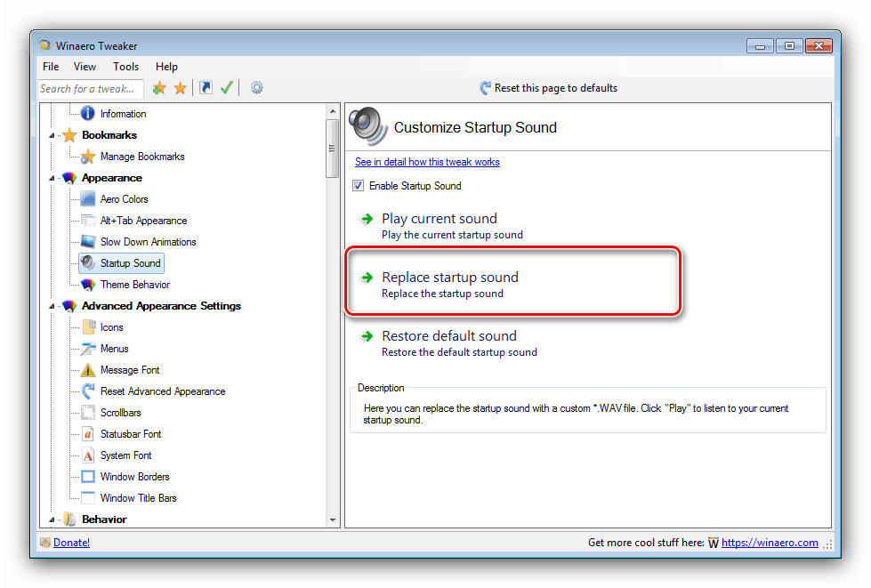871x588 pixels.
Task: Click the Manage Bookmarks star icon
Action: pos(87,157)
